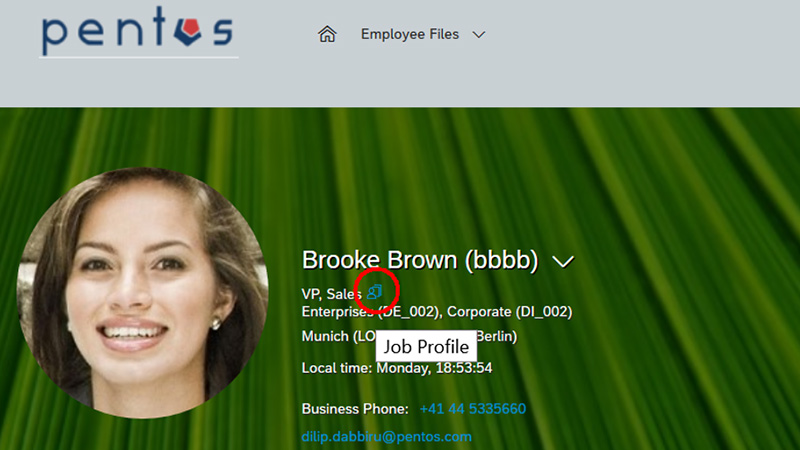
Task: Expand the chevron next to Employee Files
Action: (x=479, y=35)
